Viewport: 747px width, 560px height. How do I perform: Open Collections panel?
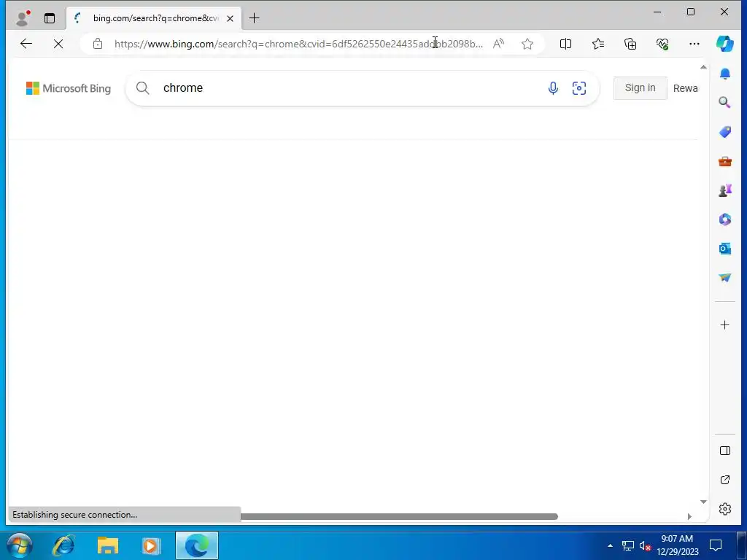(x=630, y=44)
